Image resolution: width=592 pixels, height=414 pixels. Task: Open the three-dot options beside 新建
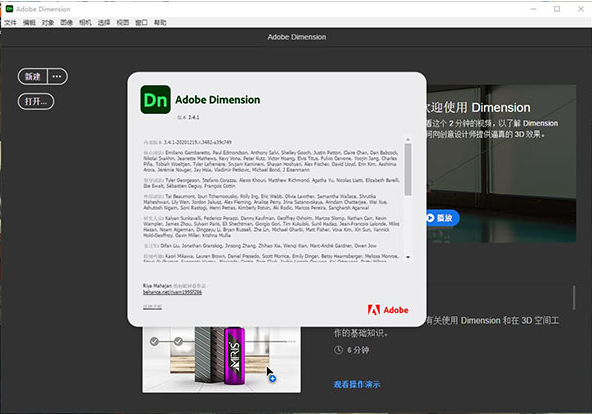[x=57, y=77]
